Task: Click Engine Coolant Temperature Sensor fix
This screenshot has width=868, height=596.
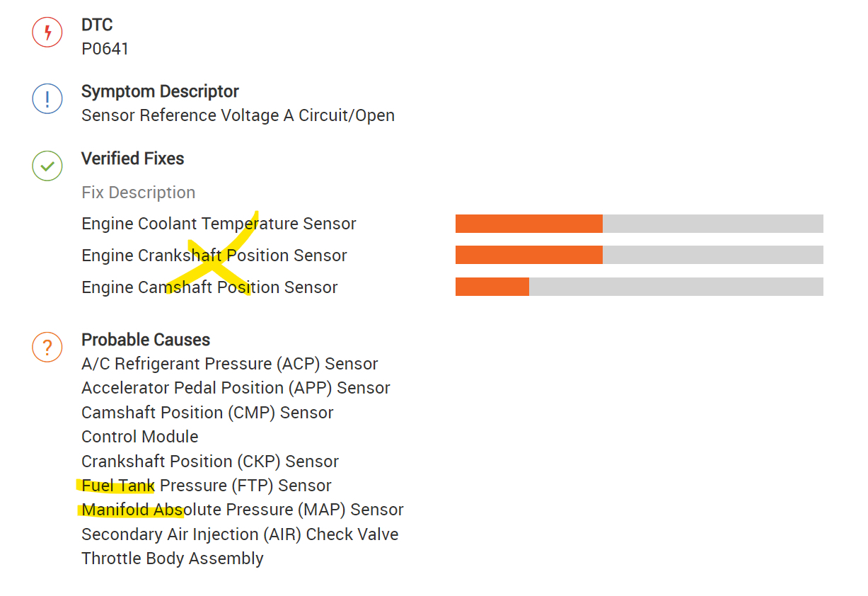Action: click(219, 224)
